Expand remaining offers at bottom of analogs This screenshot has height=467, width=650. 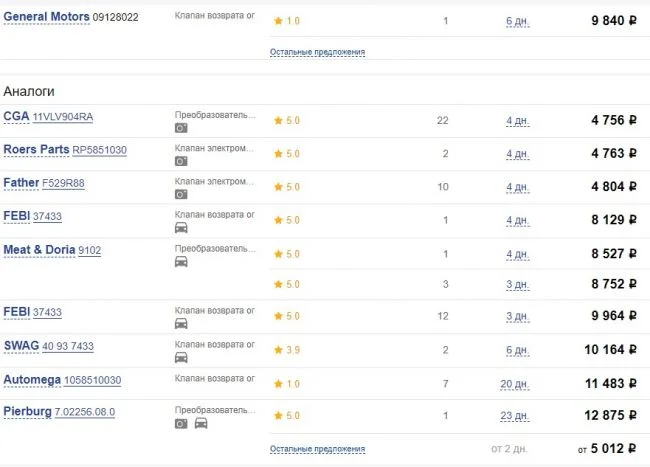click(x=317, y=450)
